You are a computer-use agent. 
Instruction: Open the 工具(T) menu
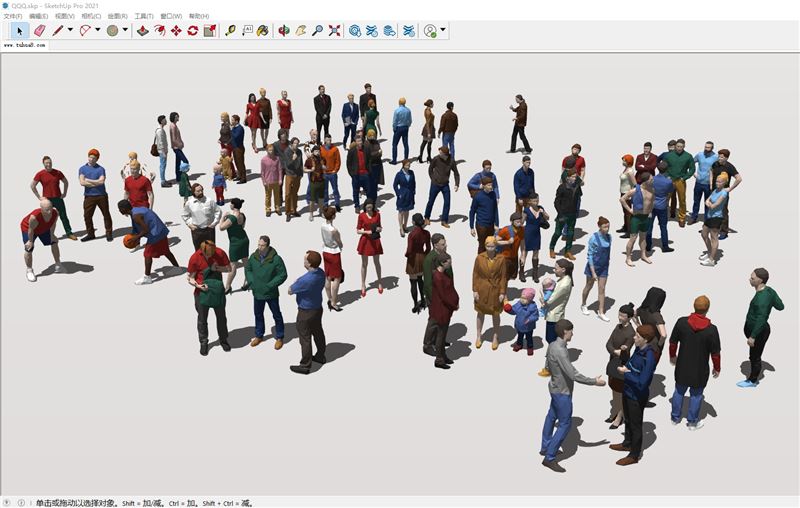144,16
